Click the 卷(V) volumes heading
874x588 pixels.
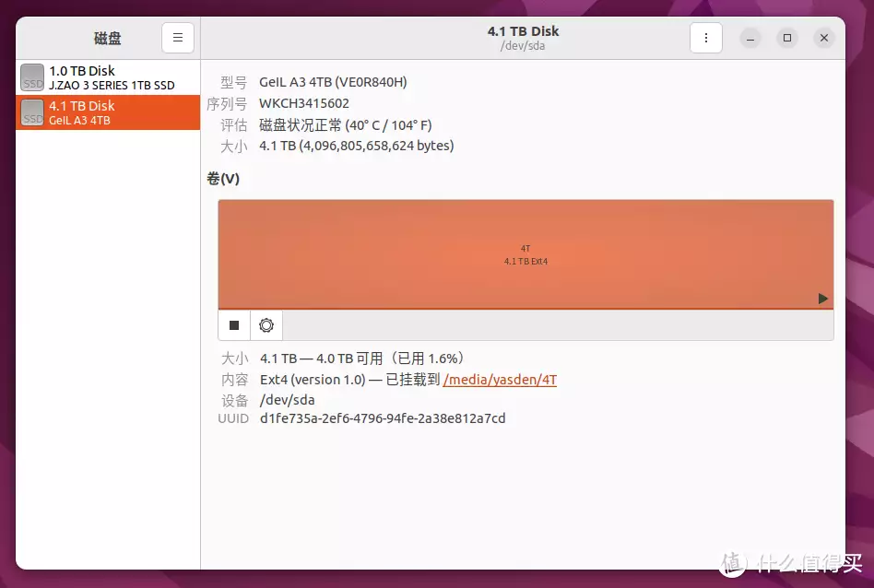pyautogui.click(x=223, y=179)
